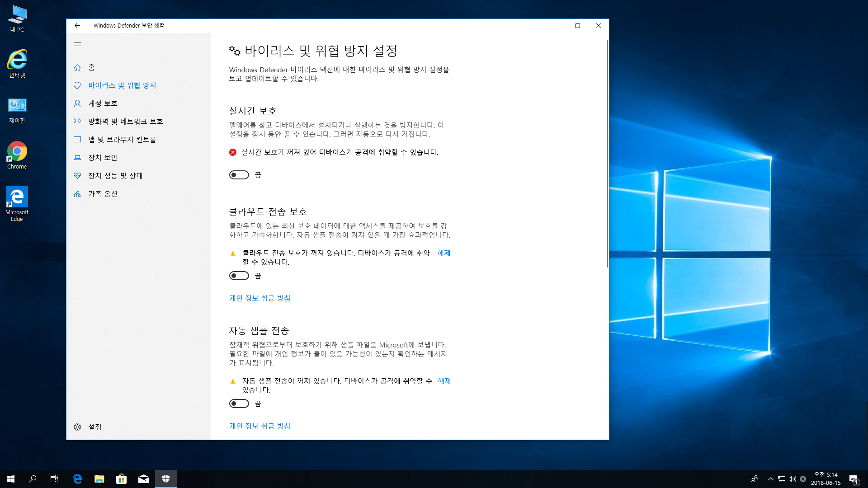Maximize the Windows Defender window
The height and width of the screenshot is (488, 868).
tap(578, 26)
